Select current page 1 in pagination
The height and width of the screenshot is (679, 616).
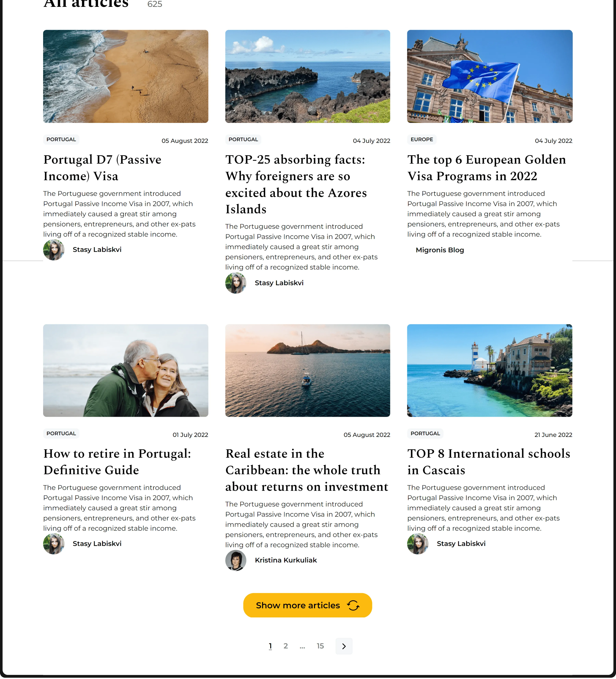coord(270,646)
